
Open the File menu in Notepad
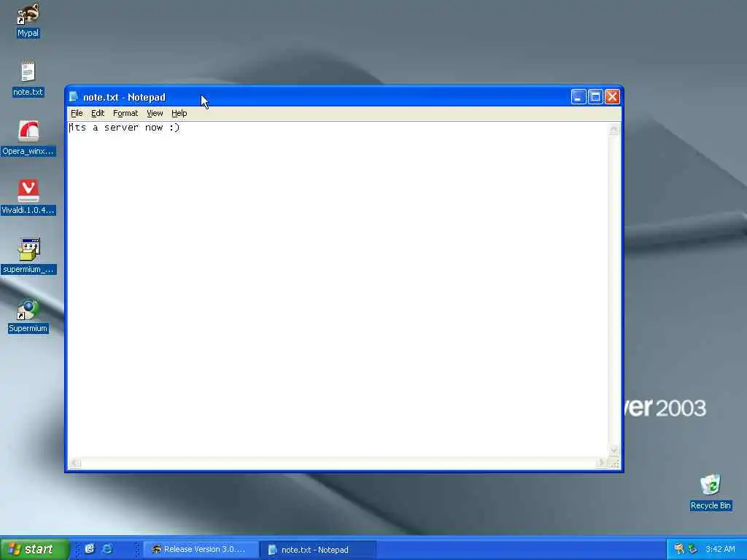77,113
